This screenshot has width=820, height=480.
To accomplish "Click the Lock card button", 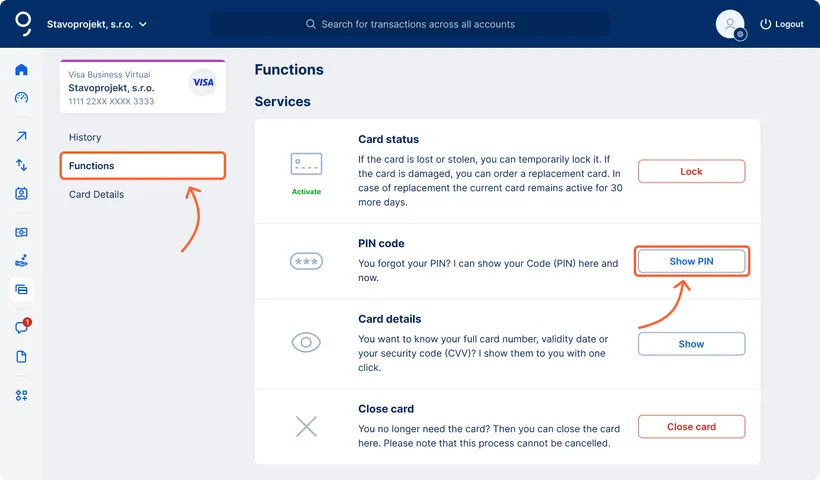I will (x=691, y=172).
